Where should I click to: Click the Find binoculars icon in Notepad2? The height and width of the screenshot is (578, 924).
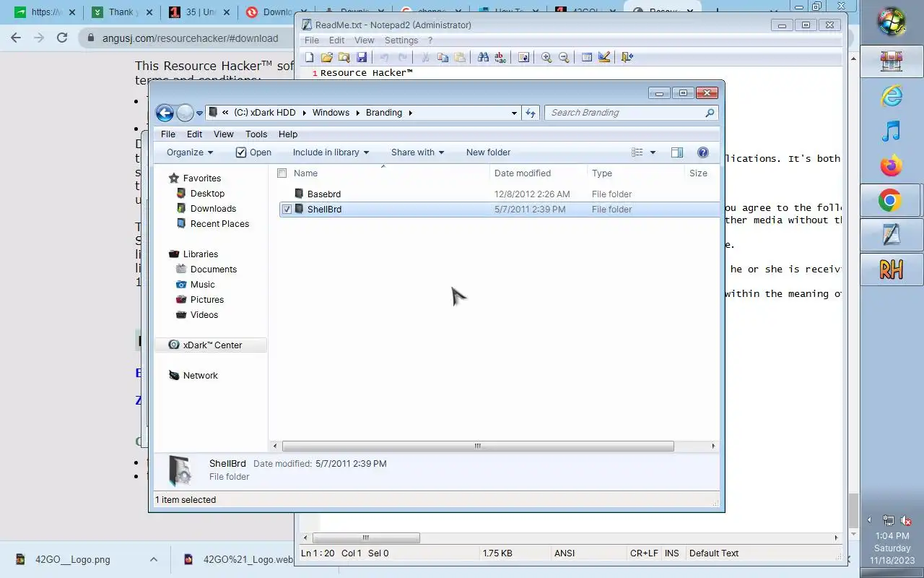pos(483,57)
